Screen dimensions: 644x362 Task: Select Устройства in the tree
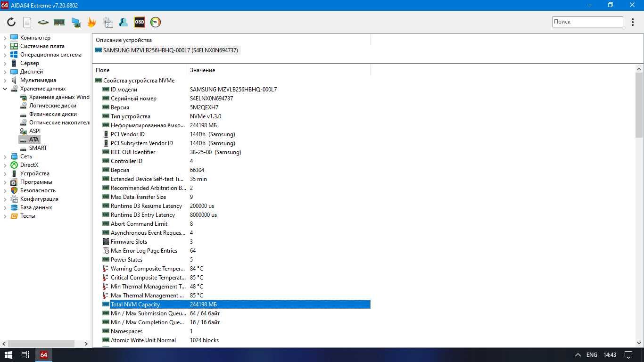coord(34,173)
